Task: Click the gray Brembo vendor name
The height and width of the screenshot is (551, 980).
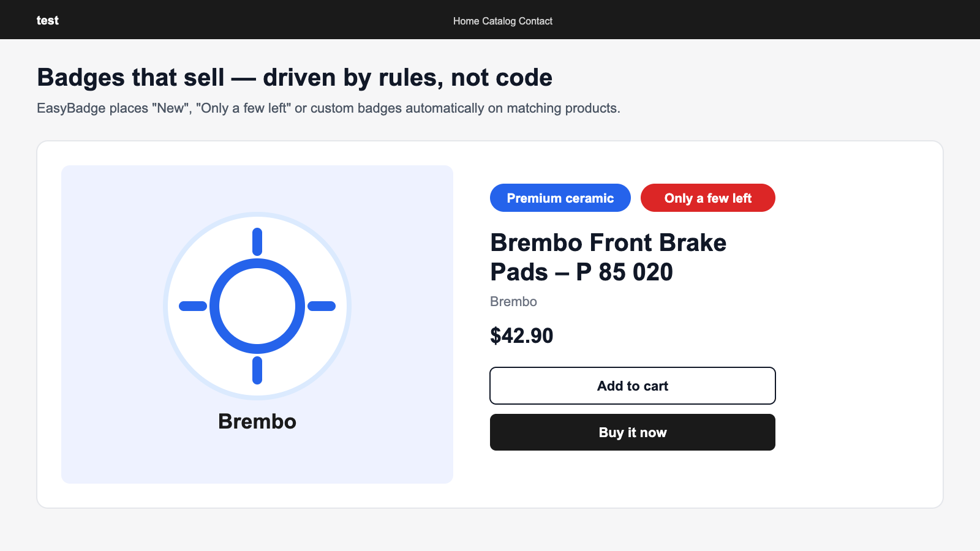Action: pyautogui.click(x=513, y=301)
